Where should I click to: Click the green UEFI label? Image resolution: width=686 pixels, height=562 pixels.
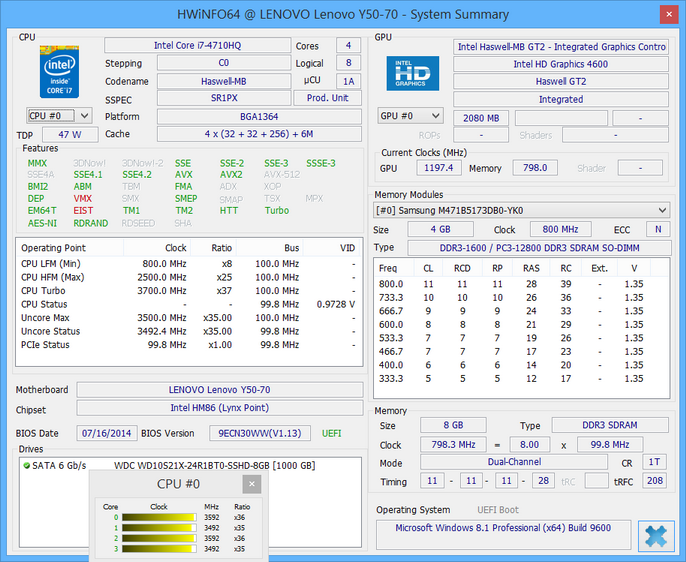pyautogui.click(x=332, y=433)
